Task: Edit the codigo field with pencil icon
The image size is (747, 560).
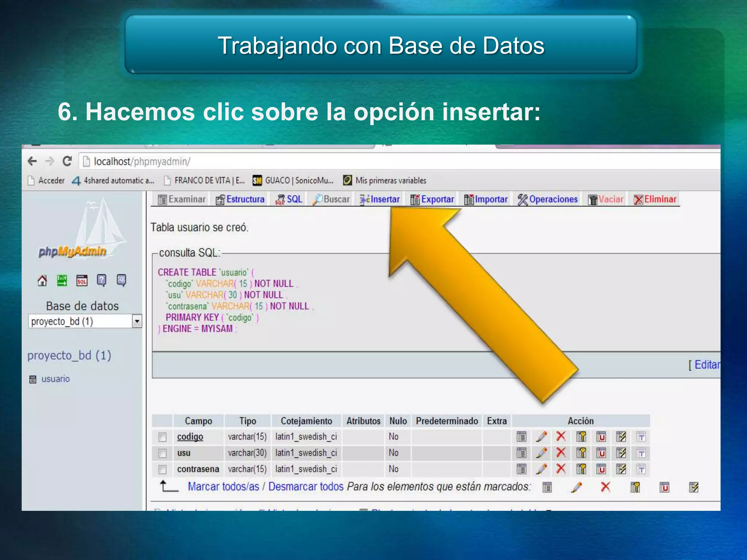Action: (541, 436)
